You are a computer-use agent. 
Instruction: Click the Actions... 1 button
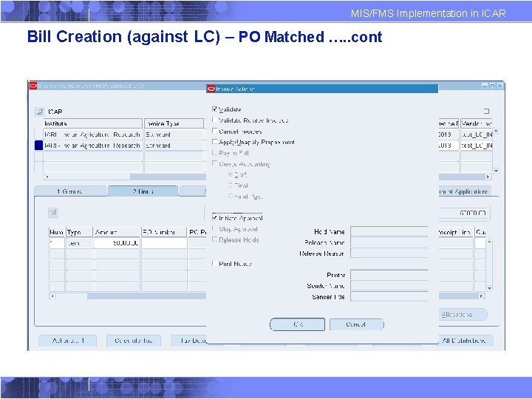68,341
